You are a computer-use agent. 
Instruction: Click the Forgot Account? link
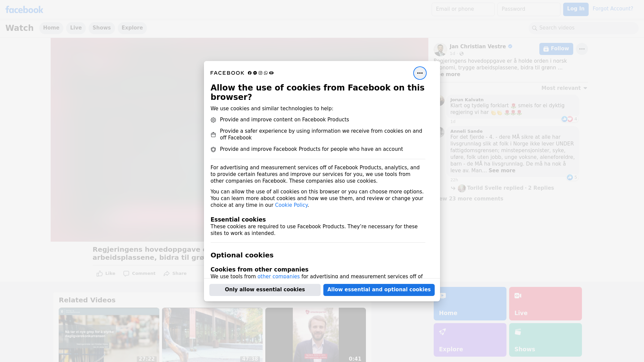pos(613,9)
